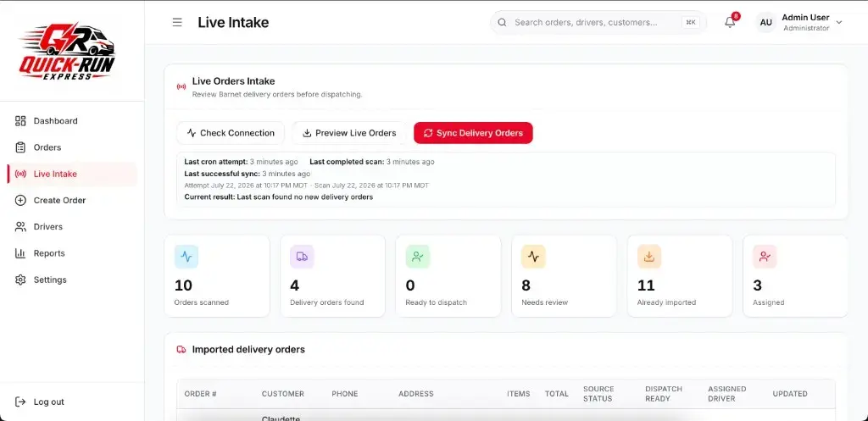Image resolution: width=868 pixels, height=421 pixels.
Task: Click the 'Last scan found no new delivery orders' text
Action: (x=305, y=197)
